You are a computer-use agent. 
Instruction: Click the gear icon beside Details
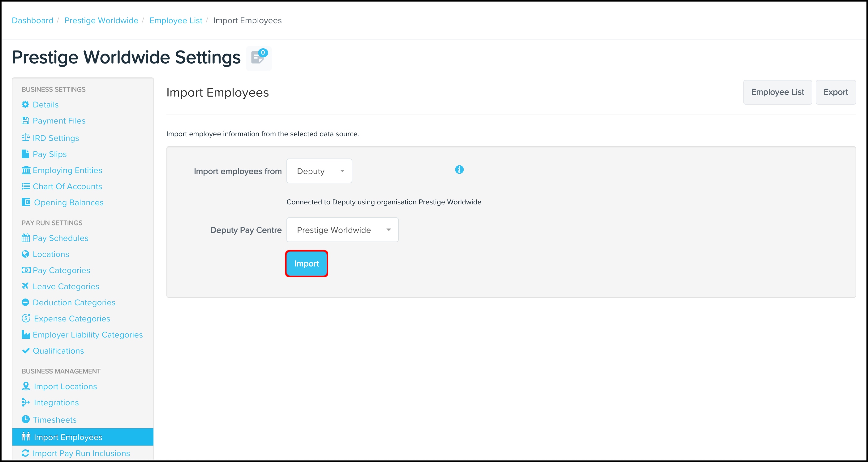pos(25,105)
